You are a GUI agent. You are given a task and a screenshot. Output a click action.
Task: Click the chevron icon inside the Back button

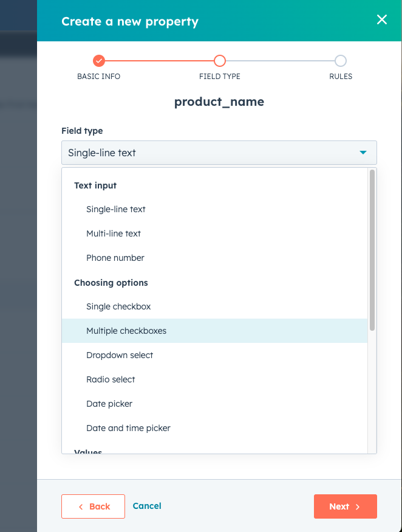[x=81, y=506]
